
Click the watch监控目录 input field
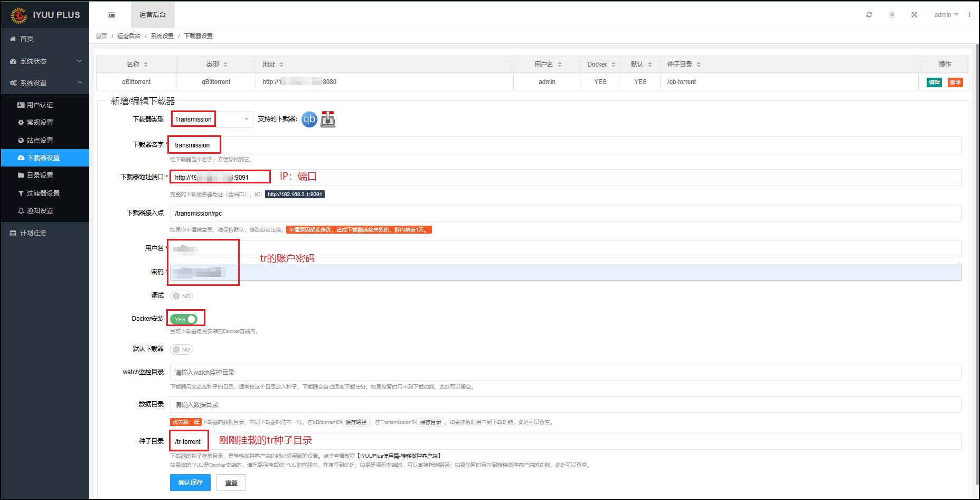tap(565, 372)
